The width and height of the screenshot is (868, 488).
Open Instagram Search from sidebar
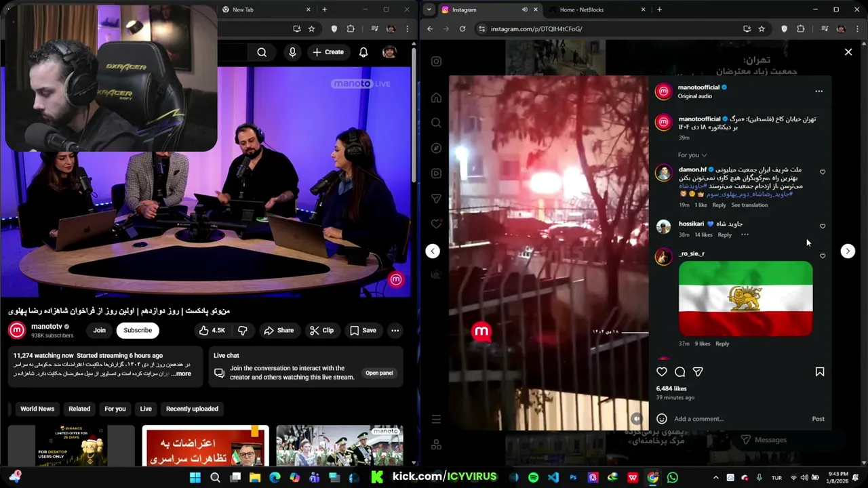coord(436,123)
